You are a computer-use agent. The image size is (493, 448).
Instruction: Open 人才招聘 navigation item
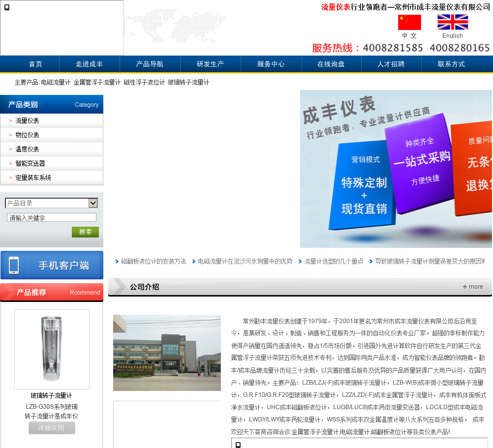(x=391, y=64)
